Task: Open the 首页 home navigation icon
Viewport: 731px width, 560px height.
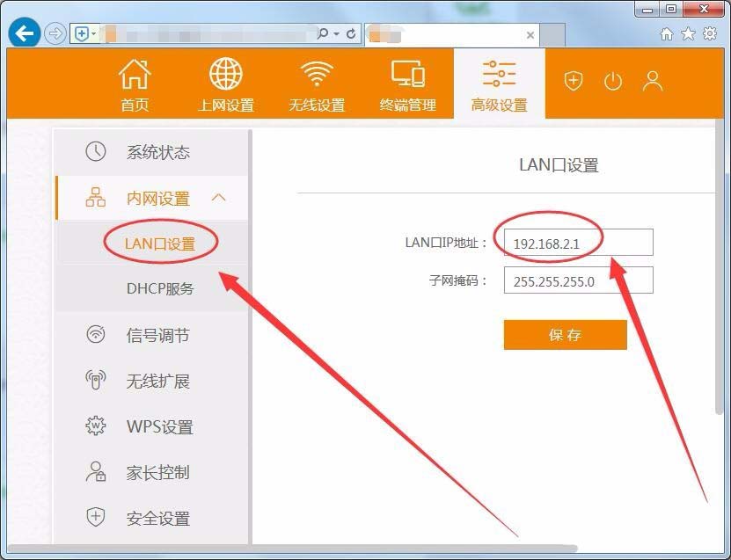Action: coord(134,73)
